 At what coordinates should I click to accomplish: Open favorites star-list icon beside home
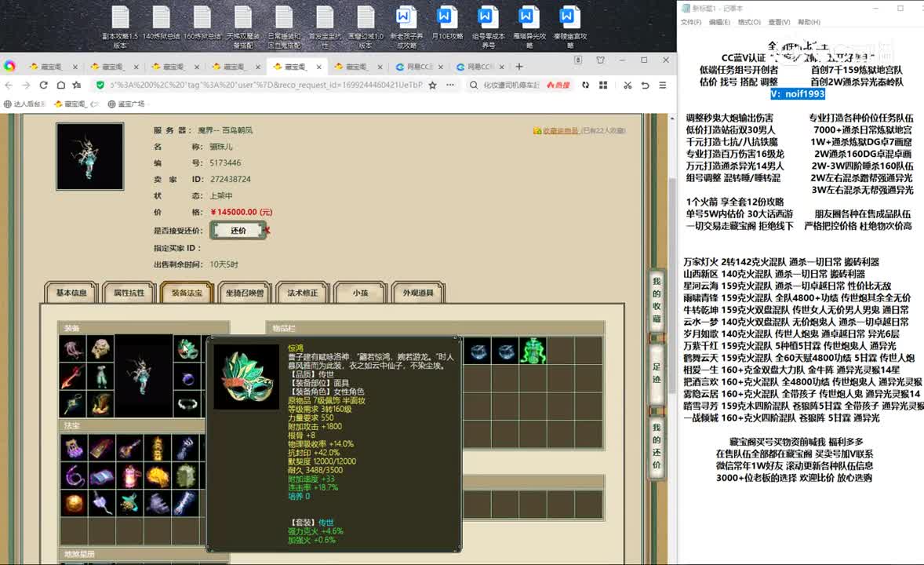[77, 85]
